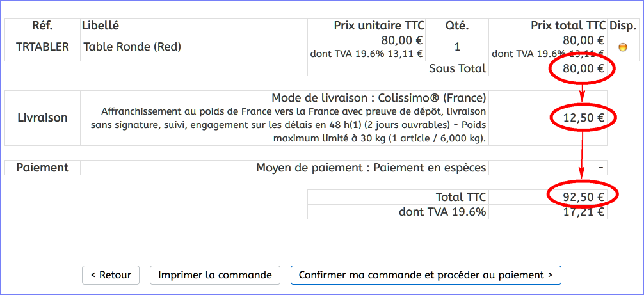Click the Livraison row label
This screenshot has height=295, width=644.
point(42,118)
